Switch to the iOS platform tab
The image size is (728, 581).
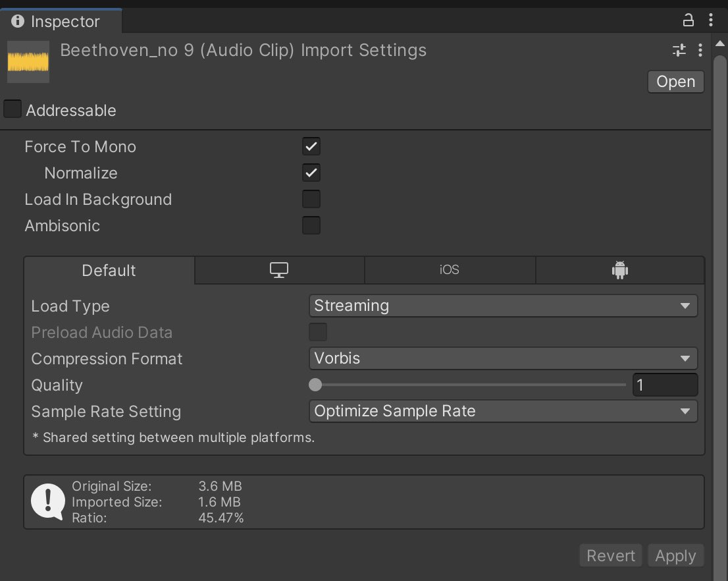pos(450,270)
